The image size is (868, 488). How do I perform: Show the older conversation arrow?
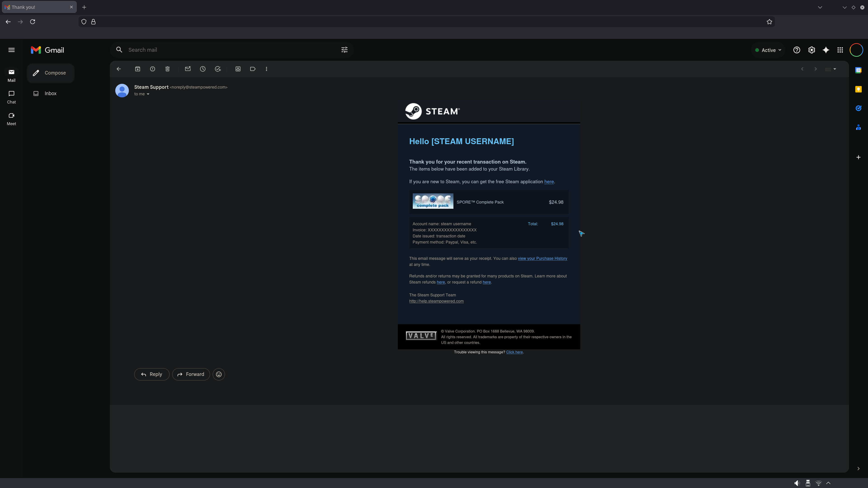(x=816, y=69)
